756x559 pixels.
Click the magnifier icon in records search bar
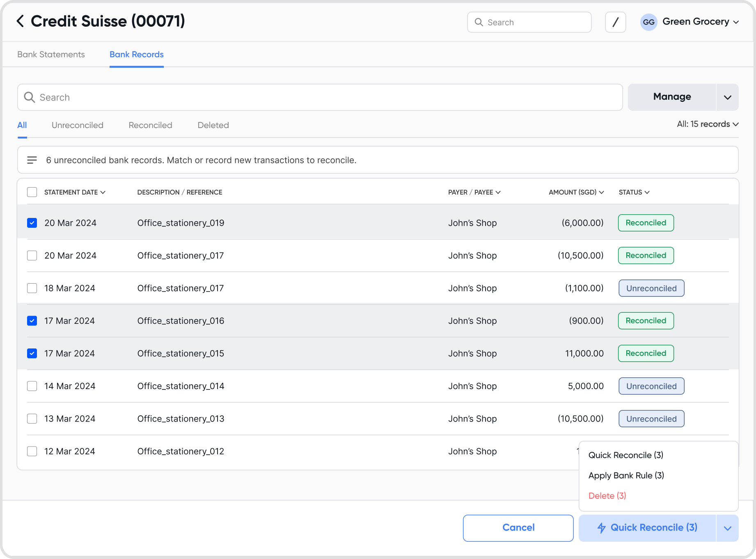[x=29, y=97]
